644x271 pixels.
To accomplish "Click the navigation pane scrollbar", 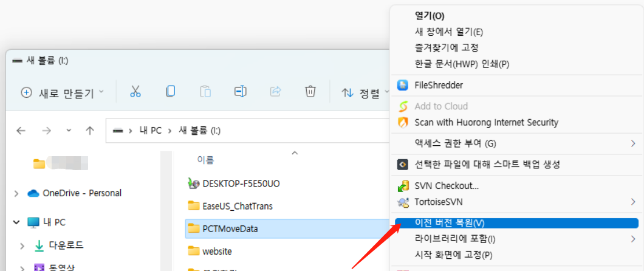I will pos(166,211).
